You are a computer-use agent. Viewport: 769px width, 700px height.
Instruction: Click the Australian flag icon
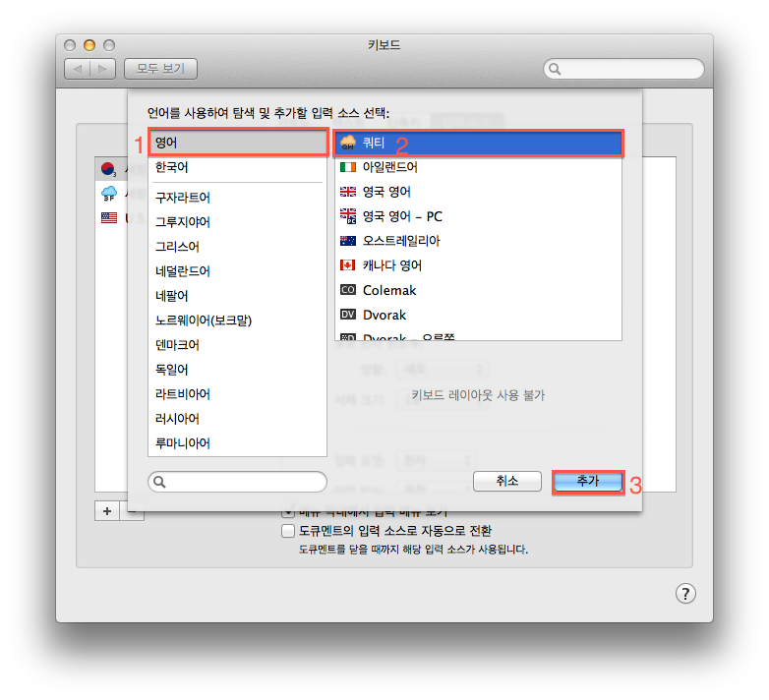[348, 241]
